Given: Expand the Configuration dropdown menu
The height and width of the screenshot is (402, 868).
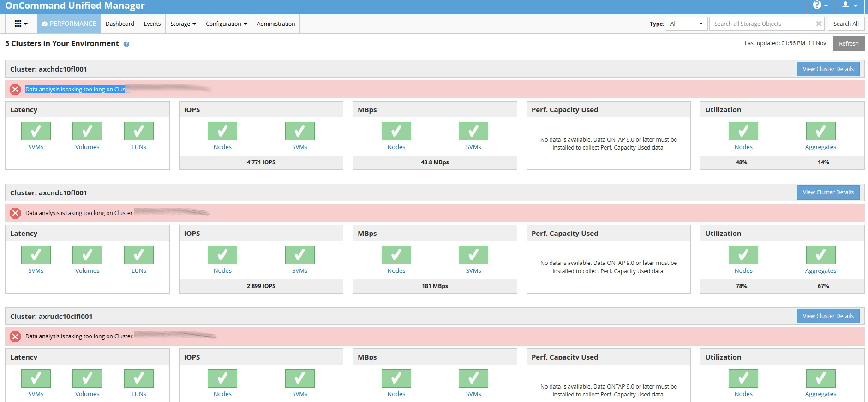Looking at the screenshot, I should [226, 24].
